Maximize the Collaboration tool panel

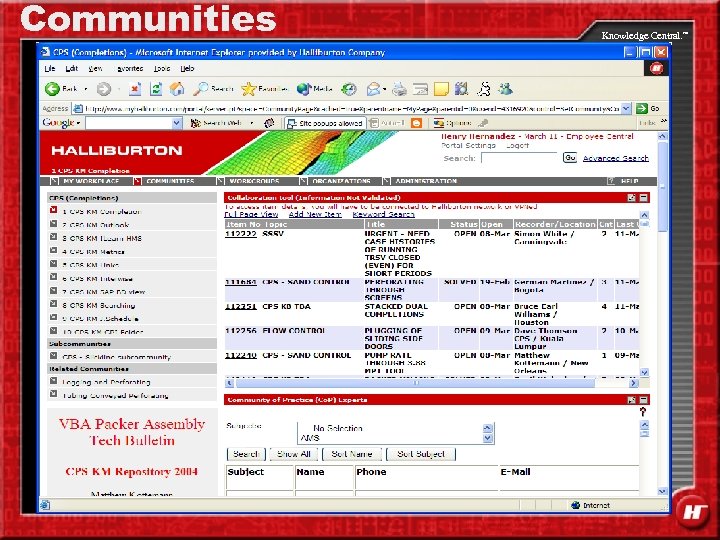tap(632, 197)
